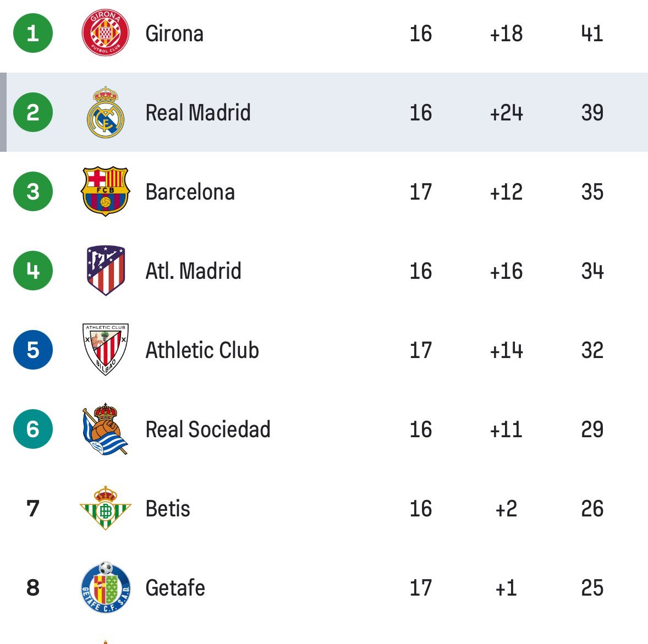Click the green position 1 badge
Screen dimensions: 648x644
coord(33,34)
